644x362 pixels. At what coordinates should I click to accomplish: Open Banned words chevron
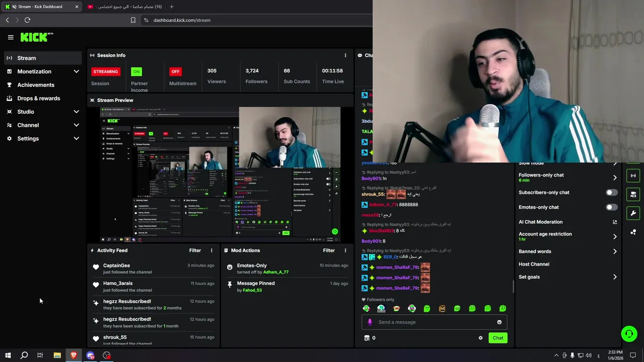tap(615, 251)
